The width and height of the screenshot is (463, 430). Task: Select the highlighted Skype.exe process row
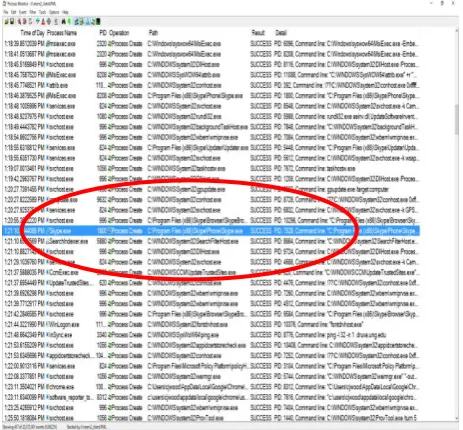(x=211, y=231)
